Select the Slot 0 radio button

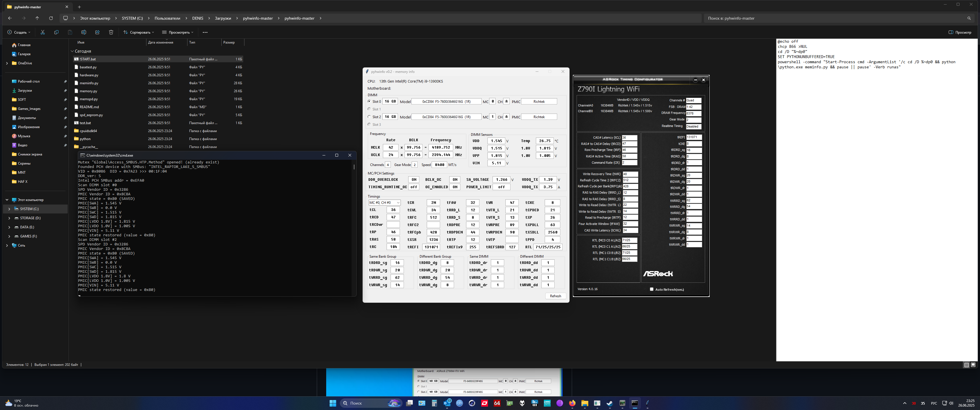point(369,102)
